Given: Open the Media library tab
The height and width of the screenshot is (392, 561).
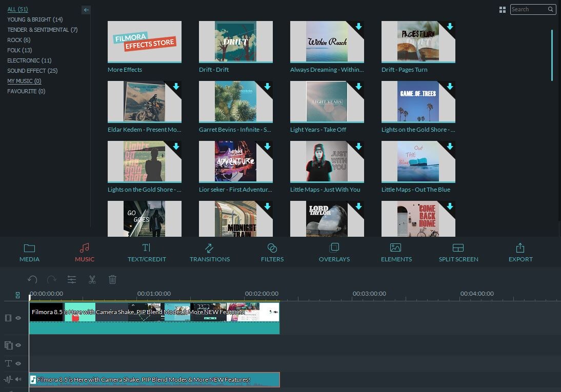Looking at the screenshot, I should pyautogui.click(x=29, y=253).
